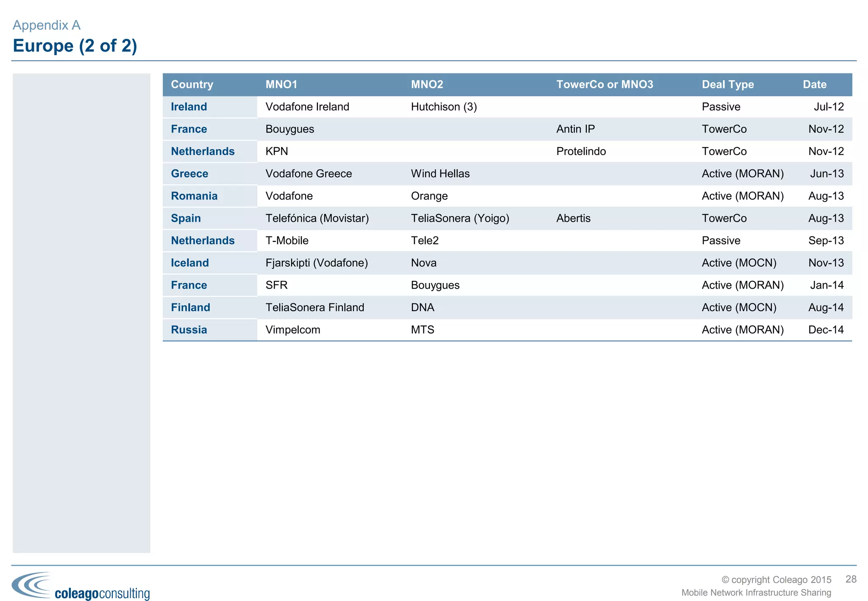The width and height of the screenshot is (868, 601).
Task: Click the Iceland country cell
Action: [x=190, y=263]
